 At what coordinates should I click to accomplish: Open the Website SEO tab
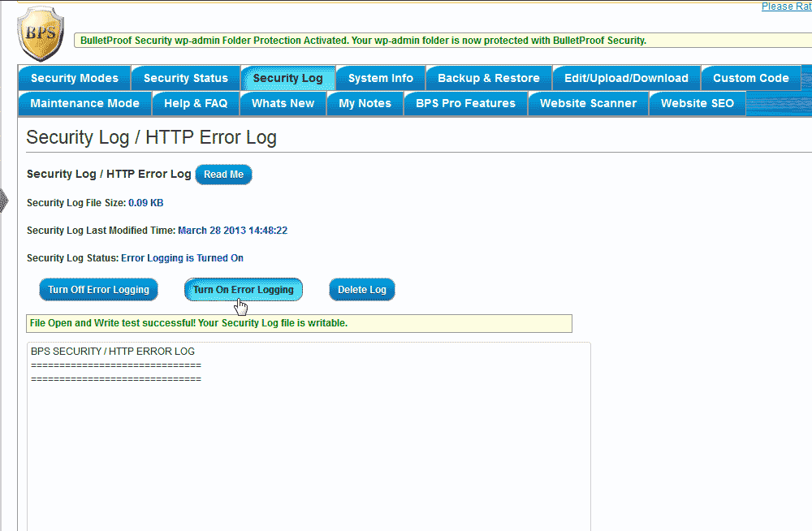click(x=698, y=103)
